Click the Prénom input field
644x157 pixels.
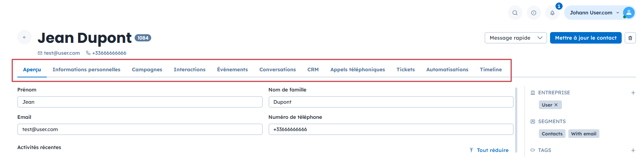[x=140, y=102]
